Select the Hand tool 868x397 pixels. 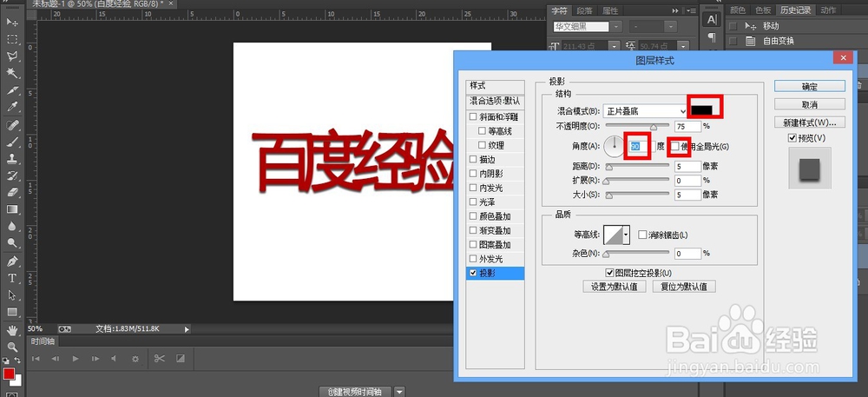12,331
